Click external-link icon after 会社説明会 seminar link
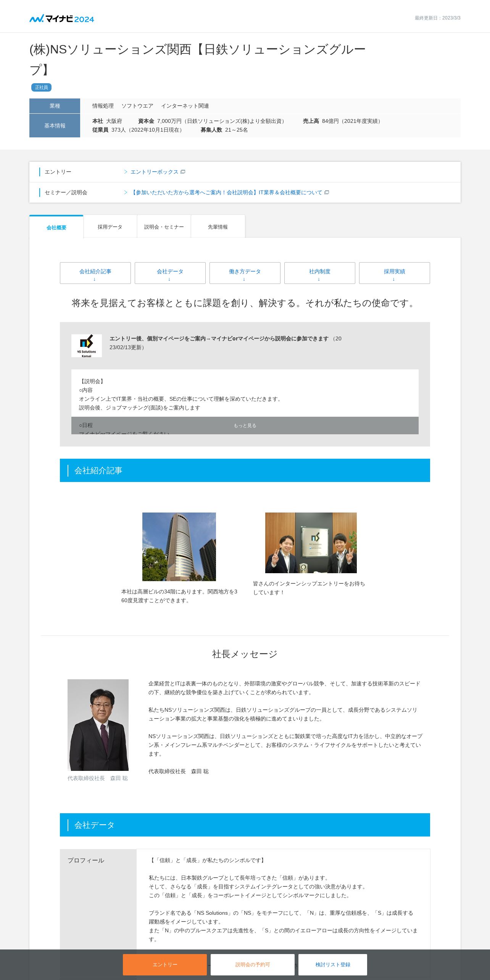Screen dimensions: 490x980 (326, 192)
